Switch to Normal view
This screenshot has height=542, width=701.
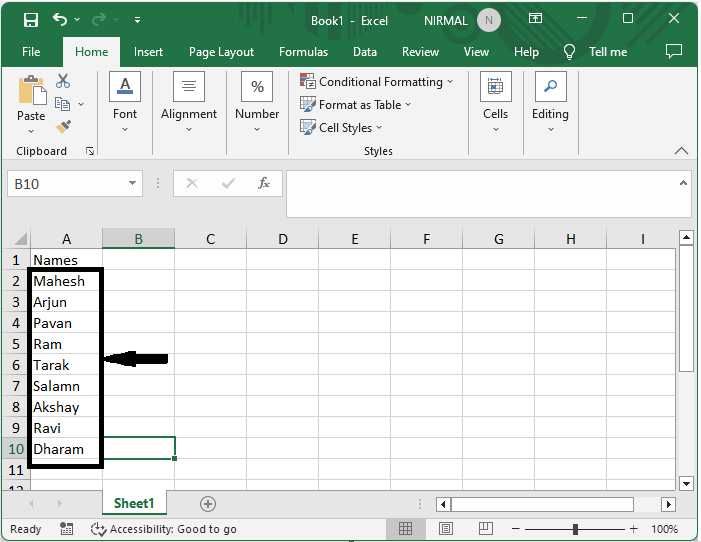[x=405, y=529]
